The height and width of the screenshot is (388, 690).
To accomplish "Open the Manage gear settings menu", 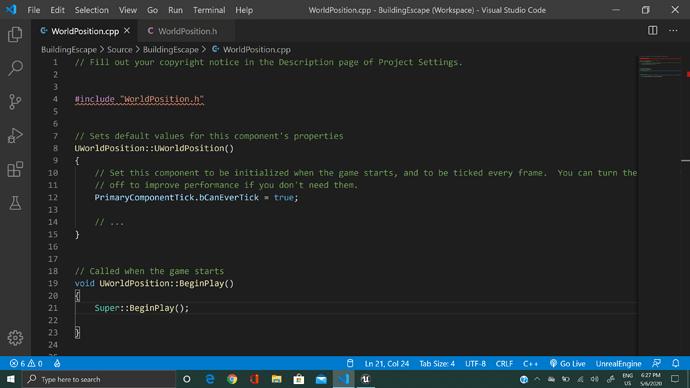I will (x=15, y=338).
